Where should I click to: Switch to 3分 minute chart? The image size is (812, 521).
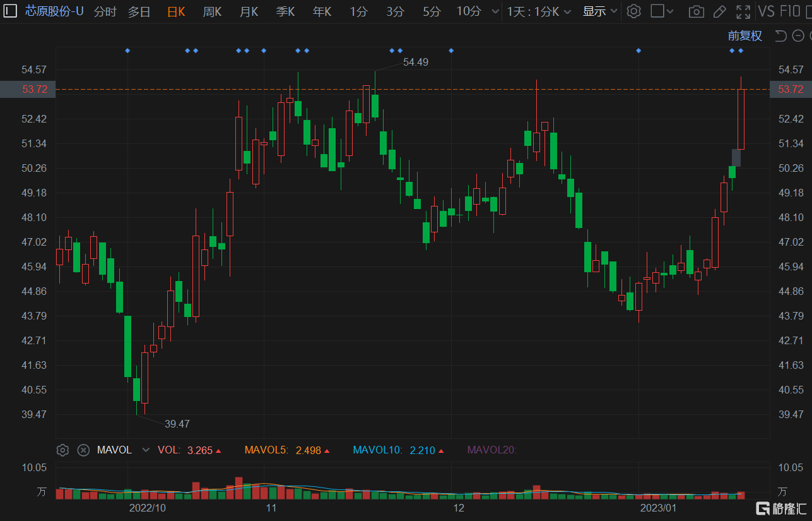pyautogui.click(x=396, y=11)
